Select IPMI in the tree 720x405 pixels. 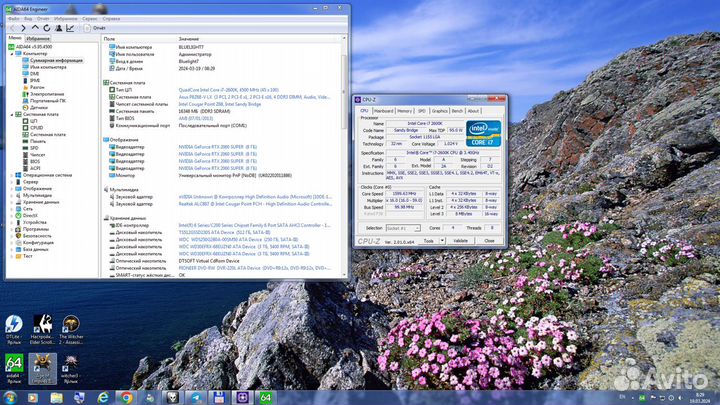point(35,80)
